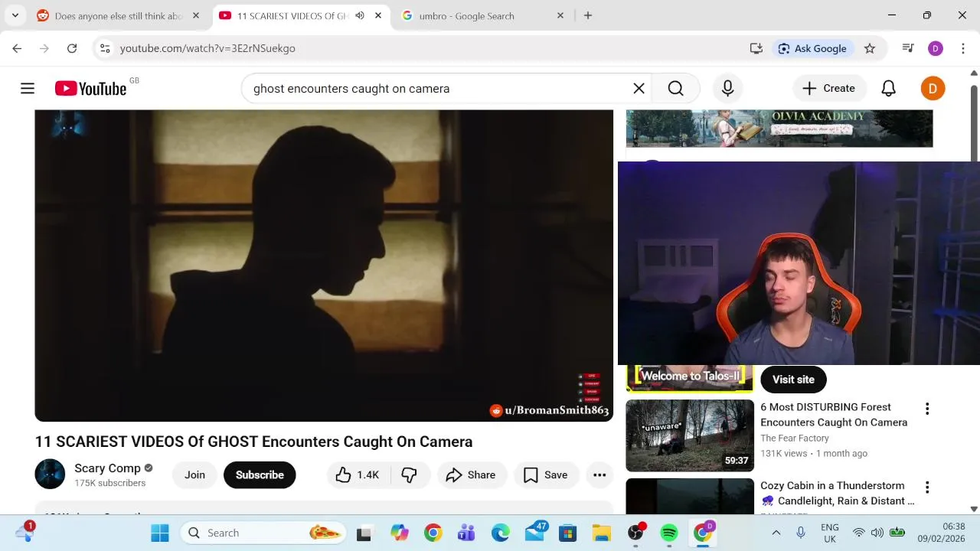Like the video with thumbs up
The height and width of the screenshot is (551, 980).
click(x=357, y=475)
